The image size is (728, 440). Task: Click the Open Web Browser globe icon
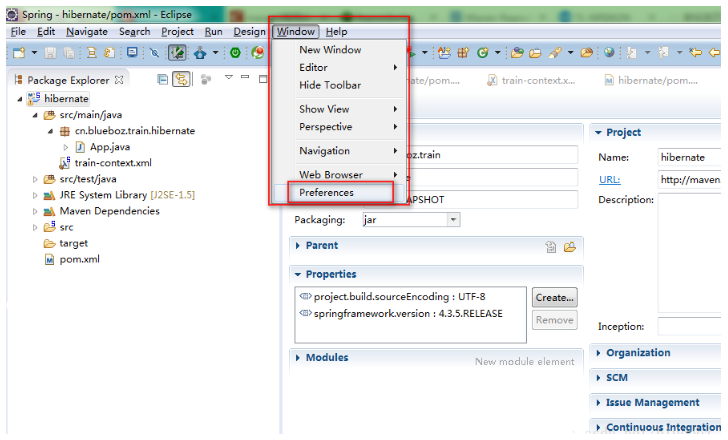tap(608, 53)
